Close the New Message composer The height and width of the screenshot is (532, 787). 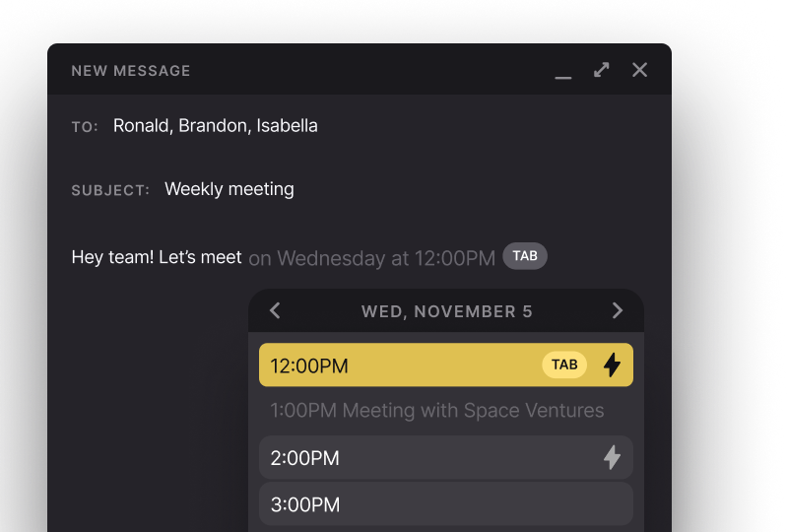tap(639, 70)
